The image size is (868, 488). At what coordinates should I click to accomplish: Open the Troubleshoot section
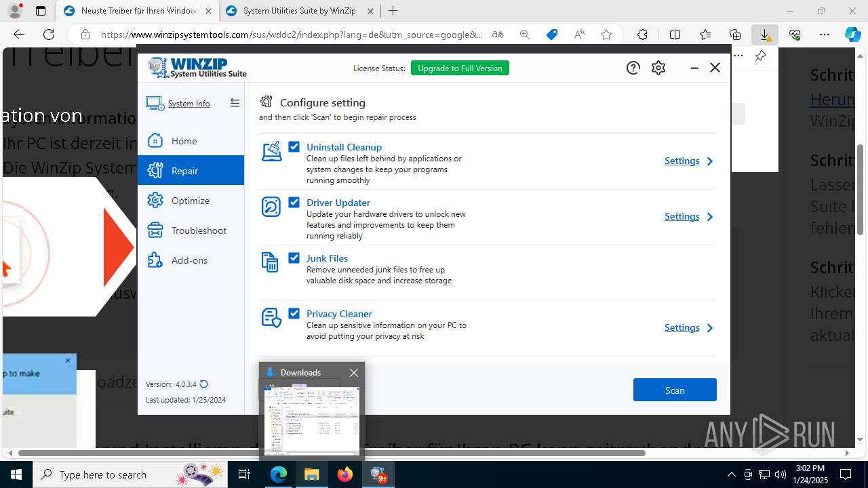(191, 230)
